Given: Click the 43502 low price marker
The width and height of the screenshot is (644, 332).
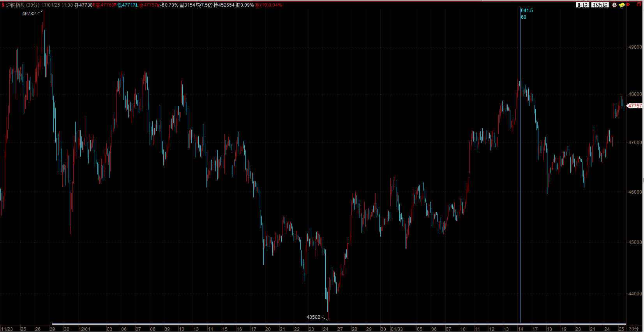Looking at the screenshot, I should [313, 317].
